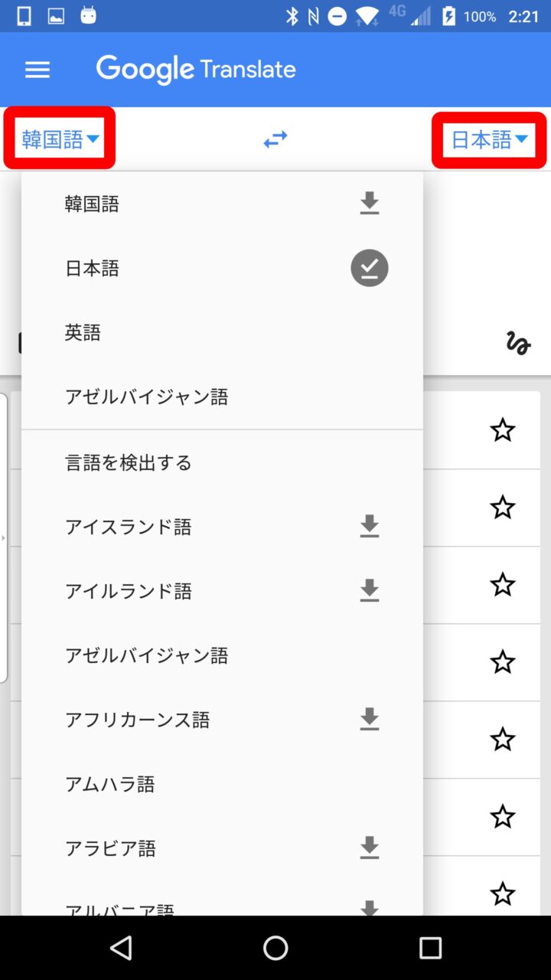Open the 日本語 target language dropdown
551x980 pixels.
(489, 139)
